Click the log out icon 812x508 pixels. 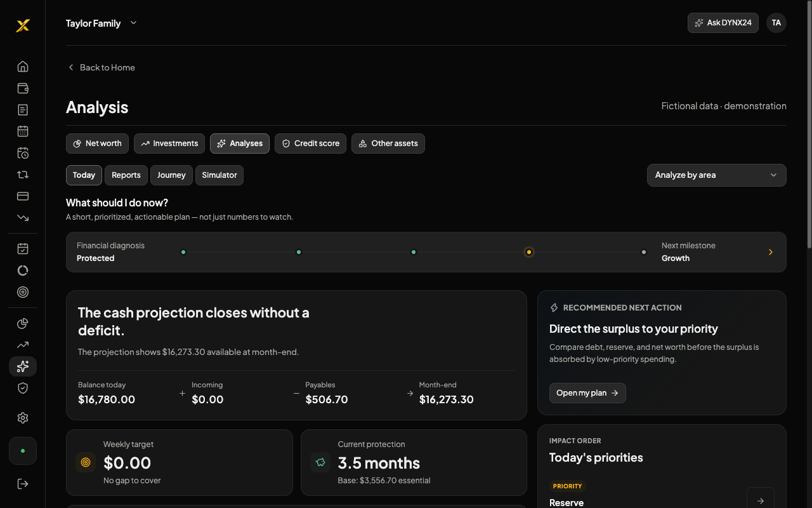[23, 484]
